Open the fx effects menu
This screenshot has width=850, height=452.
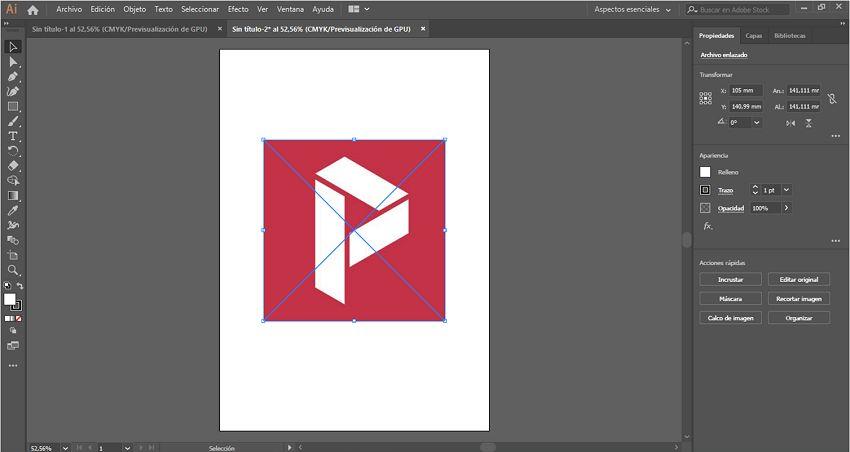(x=707, y=227)
